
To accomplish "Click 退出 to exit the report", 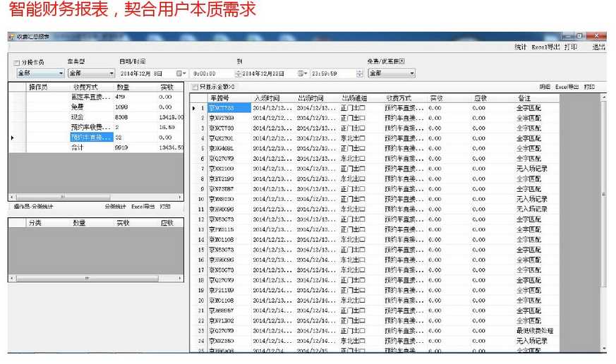I will 598,47.
